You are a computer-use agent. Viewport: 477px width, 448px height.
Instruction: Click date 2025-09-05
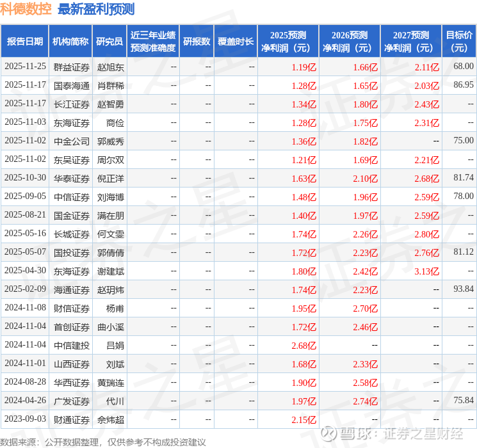pos(25,196)
